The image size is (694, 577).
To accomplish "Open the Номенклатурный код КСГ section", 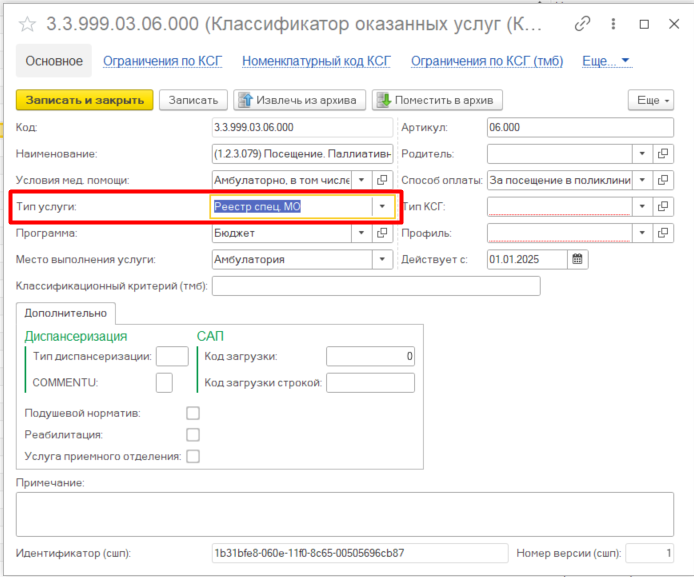I will [316, 61].
